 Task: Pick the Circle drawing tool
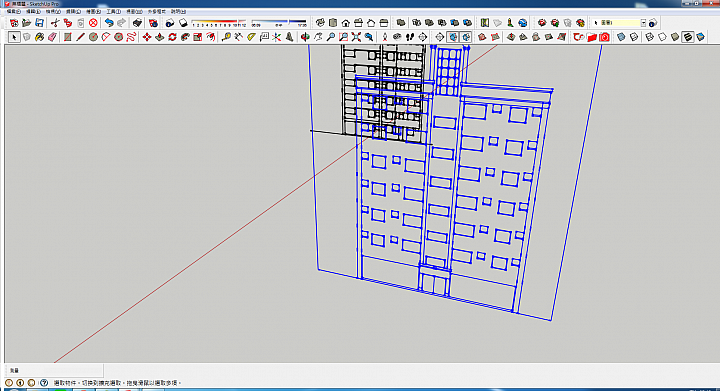pos(93,37)
